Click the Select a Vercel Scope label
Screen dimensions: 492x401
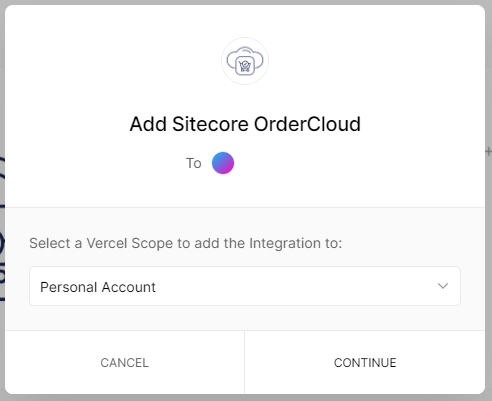[x=186, y=243]
